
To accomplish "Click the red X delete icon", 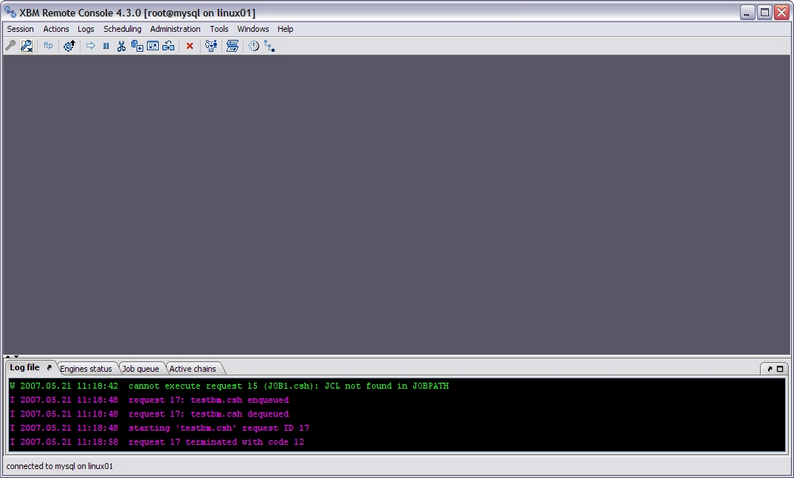I will pyautogui.click(x=190, y=46).
